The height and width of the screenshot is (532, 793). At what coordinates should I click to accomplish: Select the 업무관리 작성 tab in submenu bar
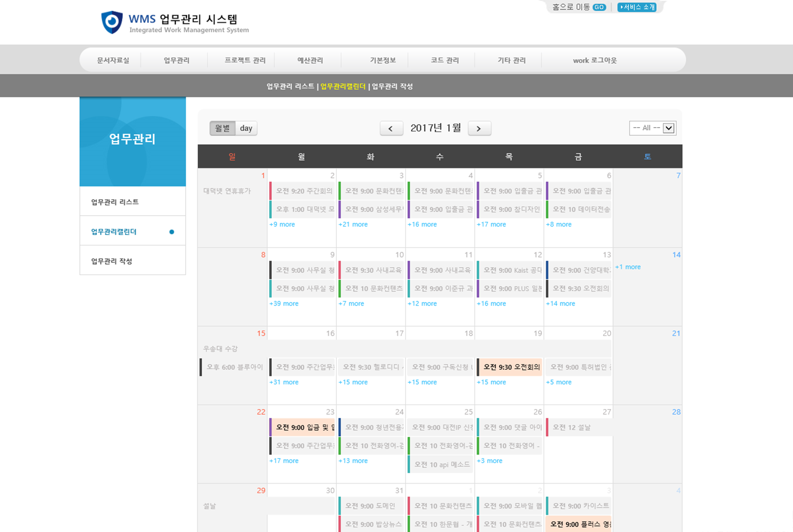[x=392, y=86]
